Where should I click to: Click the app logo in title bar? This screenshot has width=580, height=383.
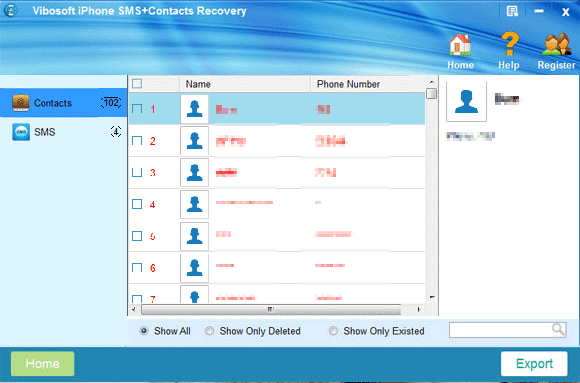tap(10, 10)
